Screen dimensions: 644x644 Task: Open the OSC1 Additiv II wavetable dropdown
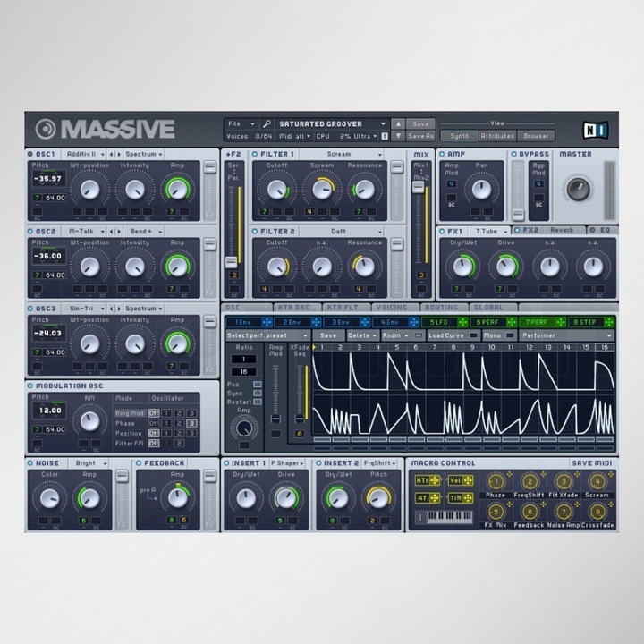[x=84, y=155]
